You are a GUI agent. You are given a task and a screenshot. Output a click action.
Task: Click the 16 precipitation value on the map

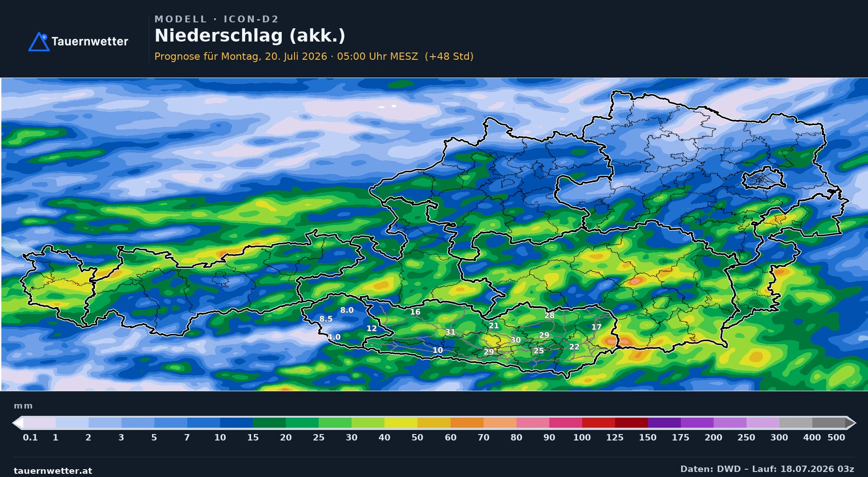click(415, 312)
